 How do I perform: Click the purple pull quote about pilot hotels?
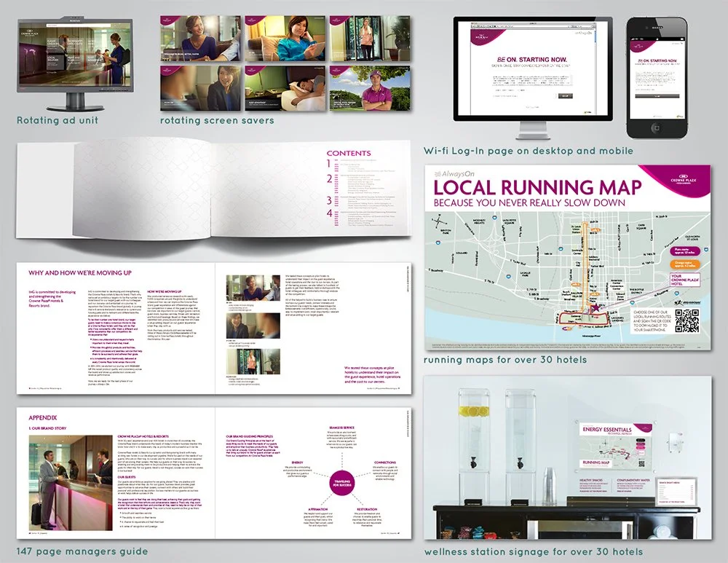[371, 374]
